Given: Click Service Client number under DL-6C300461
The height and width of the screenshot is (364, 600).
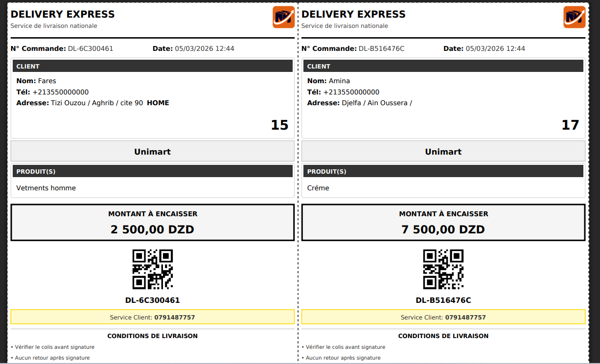Looking at the screenshot, I should [x=175, y=318].
